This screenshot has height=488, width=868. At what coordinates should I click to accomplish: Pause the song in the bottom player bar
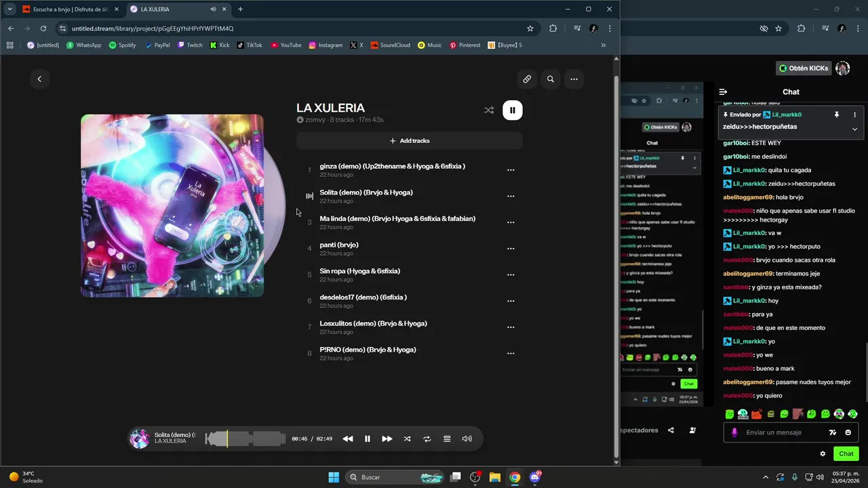point(368,439)
